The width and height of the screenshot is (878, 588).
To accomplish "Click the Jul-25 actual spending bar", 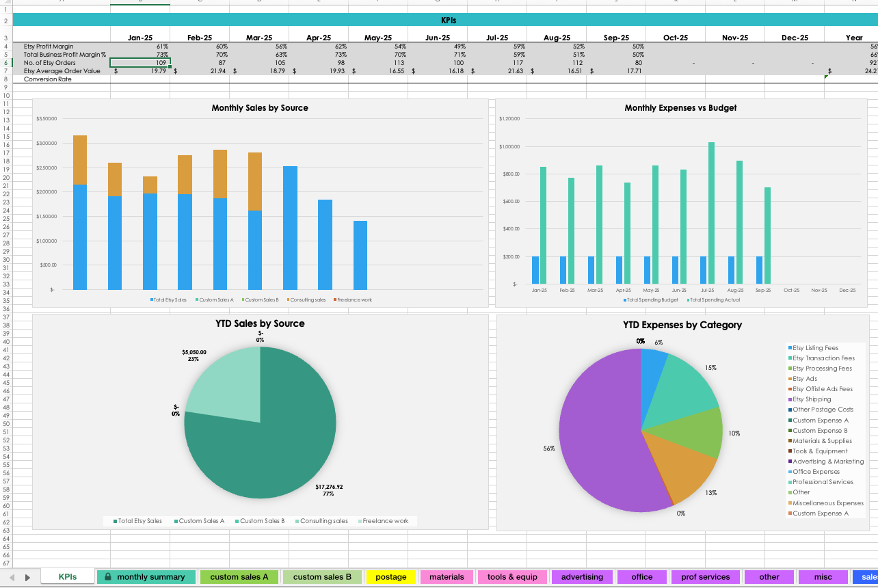I will click(x=711, y=213).
